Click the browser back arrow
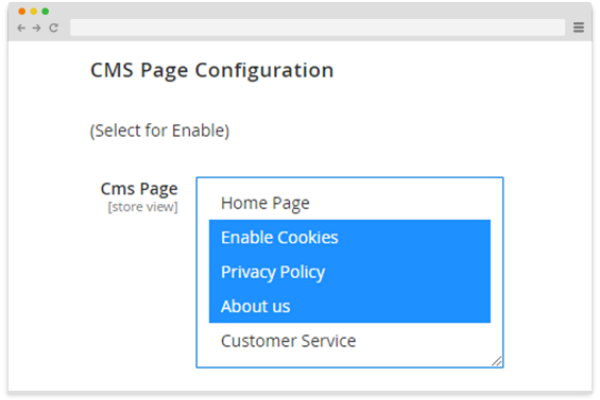This screenshot has width=600, height=400. click(x=21, y=28)
